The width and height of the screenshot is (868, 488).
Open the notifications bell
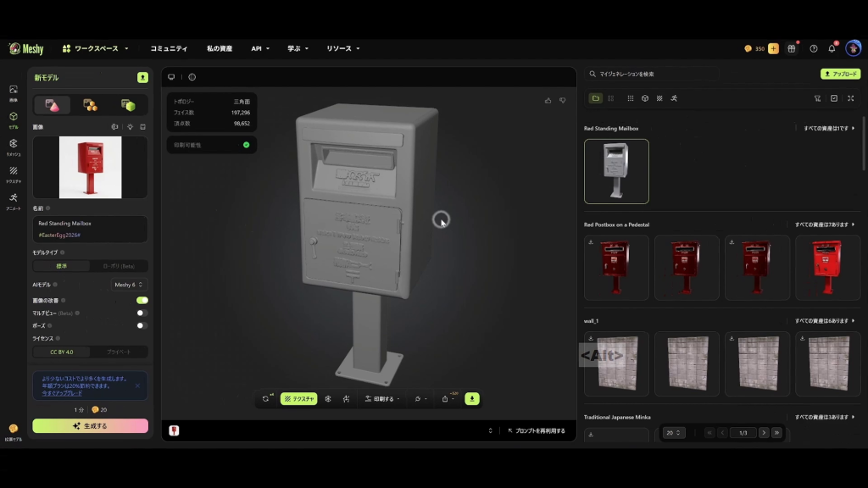click(x=832, y=48)
